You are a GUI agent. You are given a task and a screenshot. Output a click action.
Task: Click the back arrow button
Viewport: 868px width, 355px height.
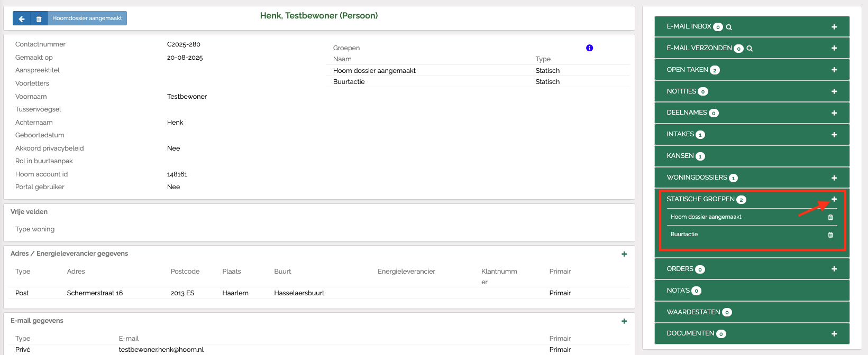(x=22, y=18)
